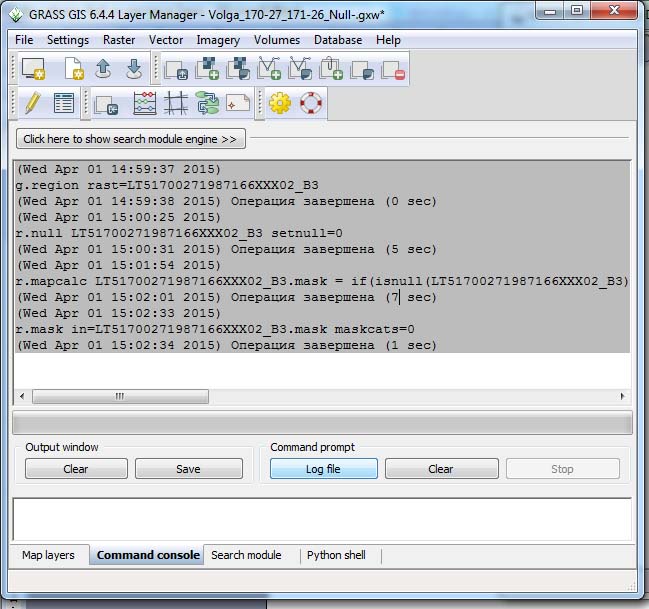Viewport: 649px width, 609px height.
Task: Click the g.region rast command line
Action: pos(167,185)
